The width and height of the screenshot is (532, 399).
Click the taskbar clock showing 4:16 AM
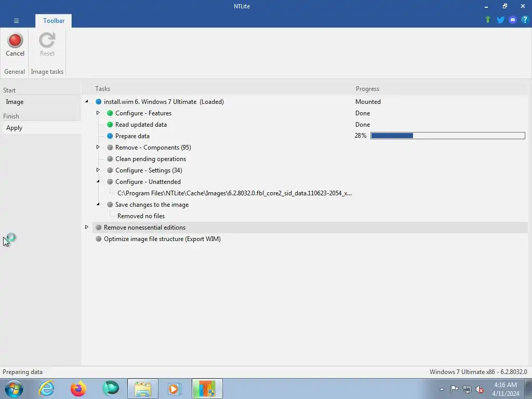506,389
